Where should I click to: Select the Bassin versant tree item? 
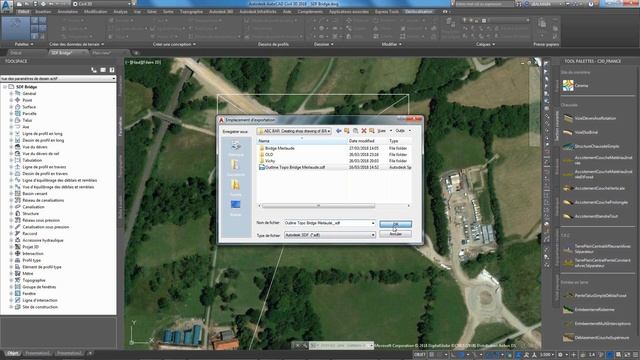pos(35,193)
